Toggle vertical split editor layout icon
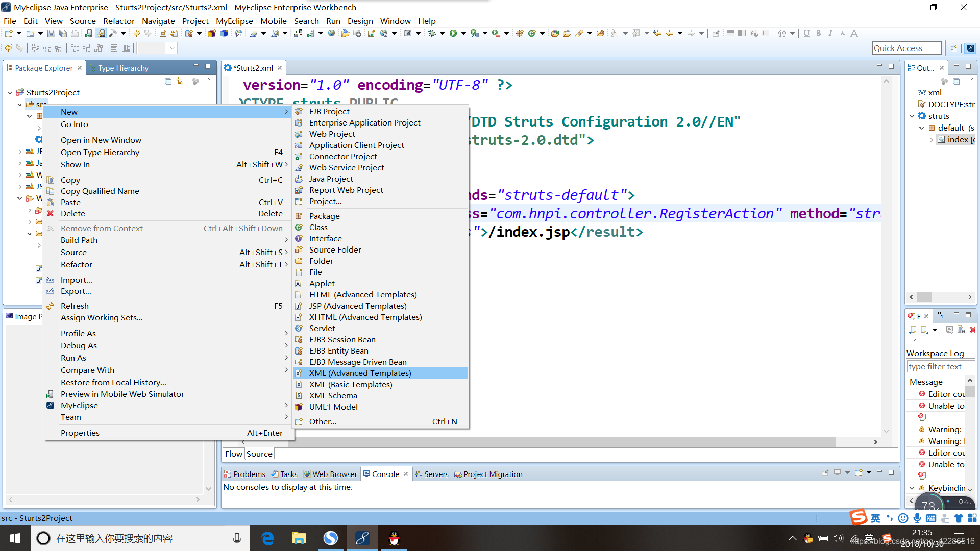980x551 pixels. (742, 34)
